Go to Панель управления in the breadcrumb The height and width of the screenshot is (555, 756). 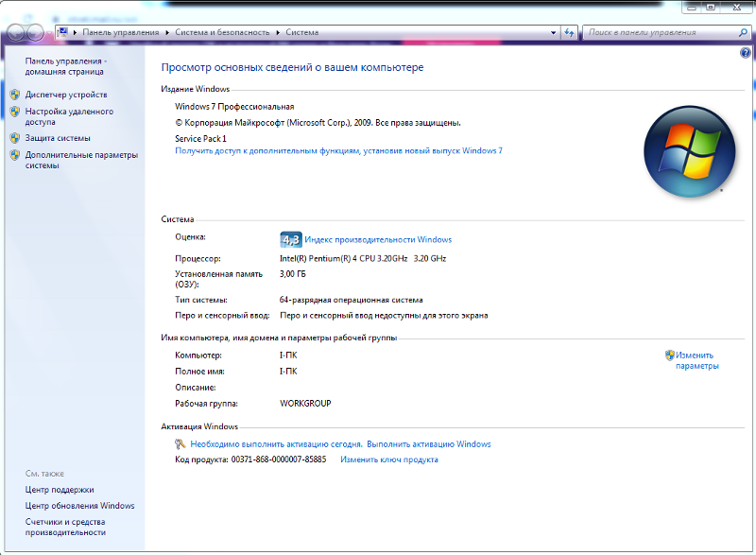[x=121, y=32]
